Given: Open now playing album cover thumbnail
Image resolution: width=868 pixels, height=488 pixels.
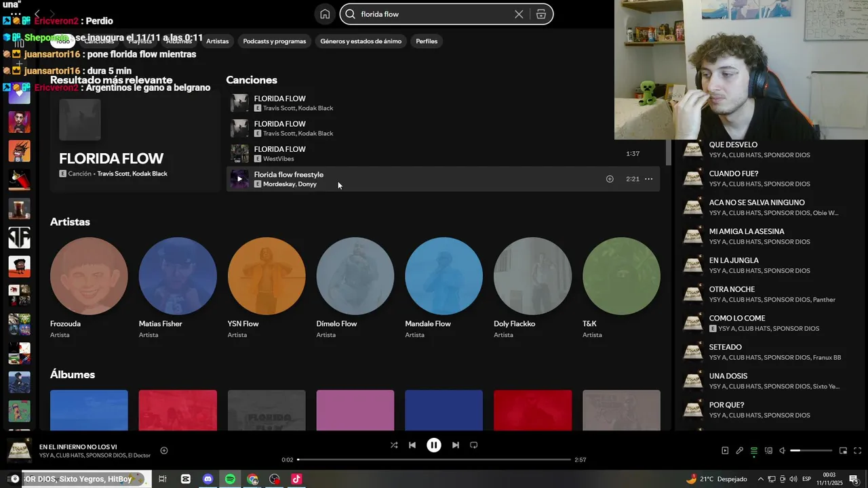Looking at the screenshot, I should click(19, 451).
